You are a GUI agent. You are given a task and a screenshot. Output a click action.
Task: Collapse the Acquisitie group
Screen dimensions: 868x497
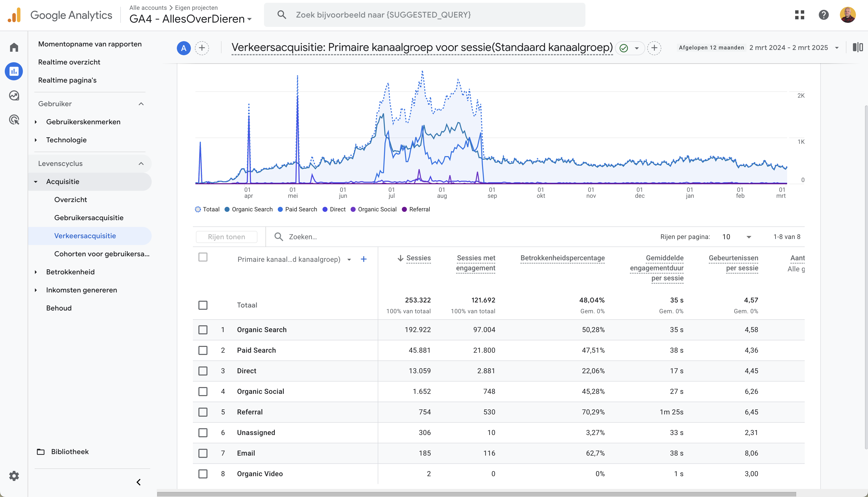(35, 181)
